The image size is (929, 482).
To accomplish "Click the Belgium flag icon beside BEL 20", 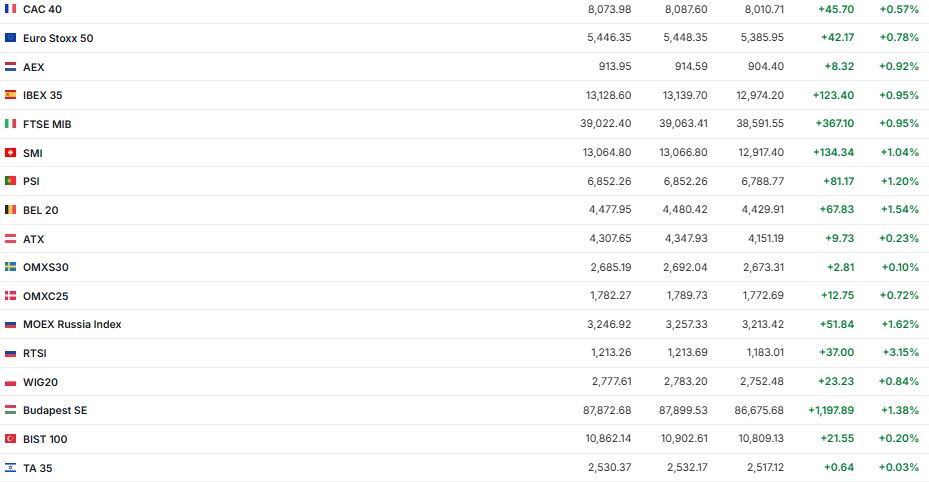I will pos(10,210).
